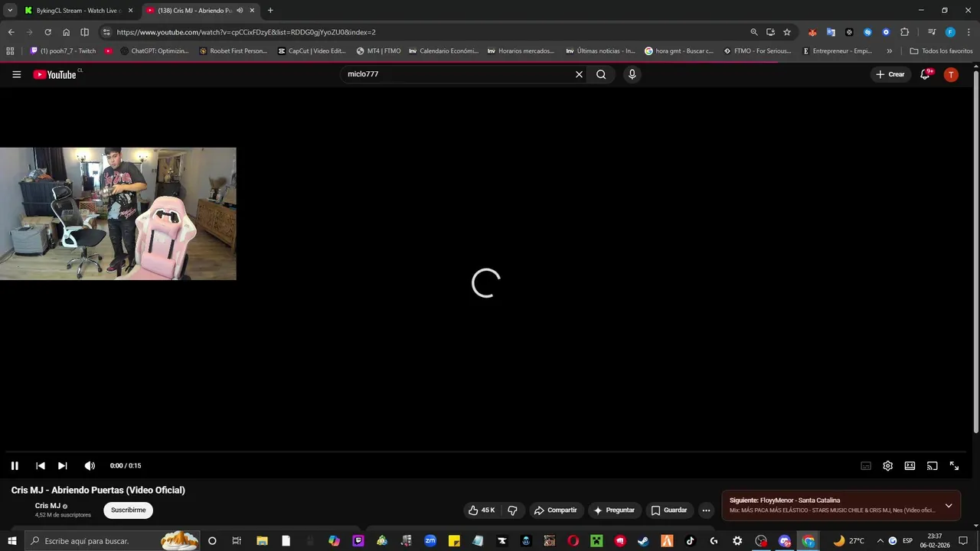Cast the video to a TV
The image size is (980, 551).
click(932, 465)
